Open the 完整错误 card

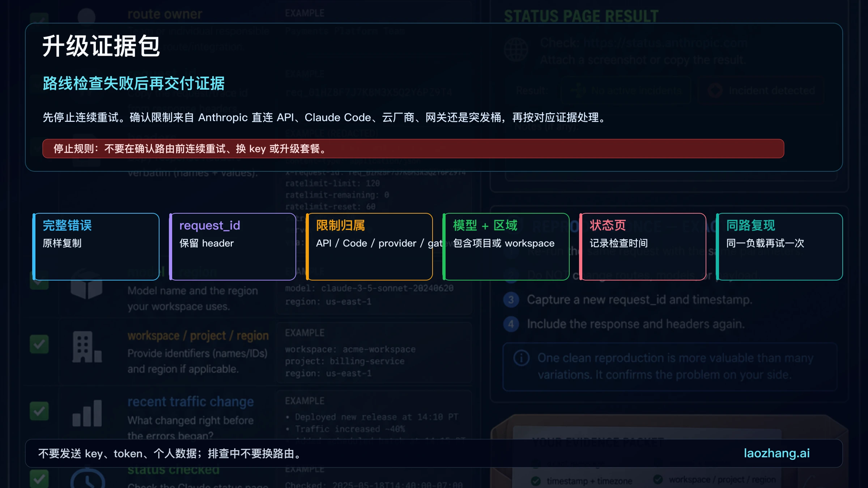pos(96,247)
